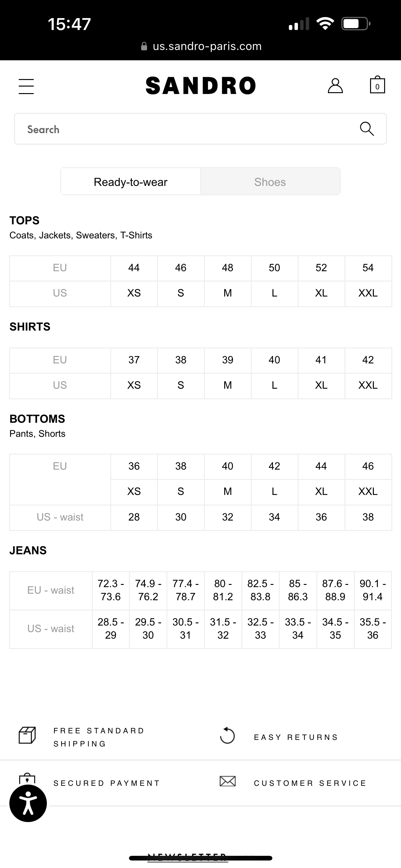Open the user account icon
Image resolution: width=401 pixels, height=868 pixels.
[335, 86]
